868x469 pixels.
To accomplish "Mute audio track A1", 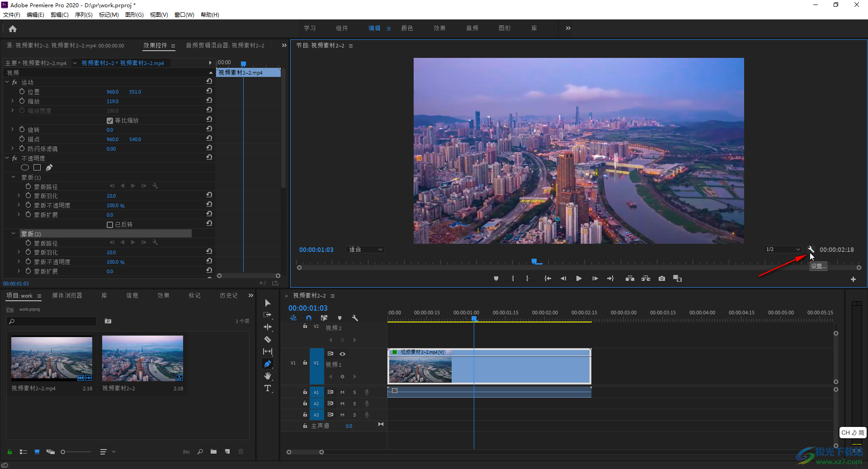I will pos(342,392).
